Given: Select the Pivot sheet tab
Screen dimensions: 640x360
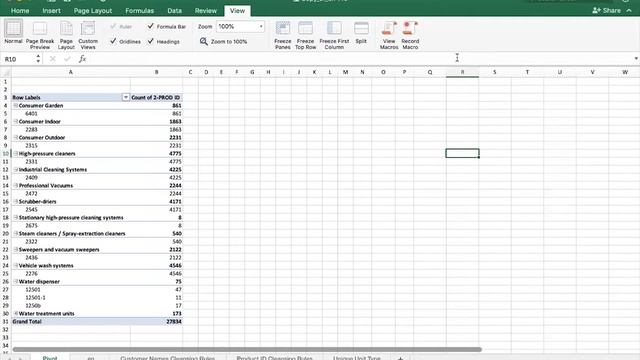Looking at the screenshot, I should tap(50, 358).
